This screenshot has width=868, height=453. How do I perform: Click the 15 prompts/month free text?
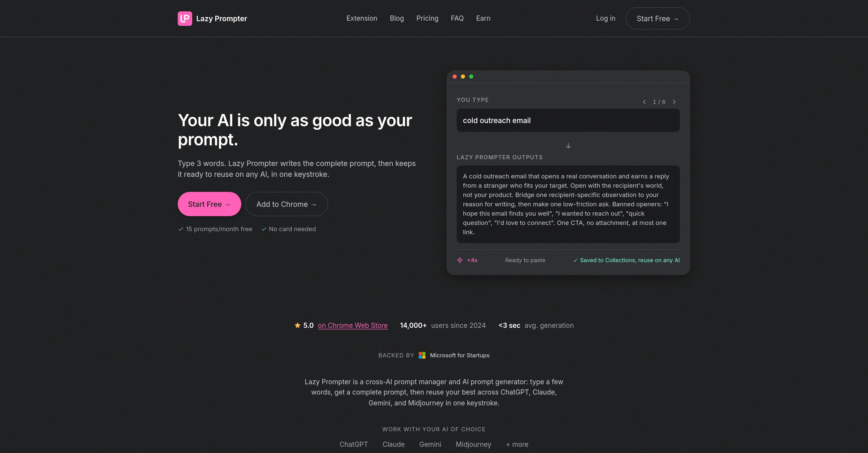pos(219,229)
